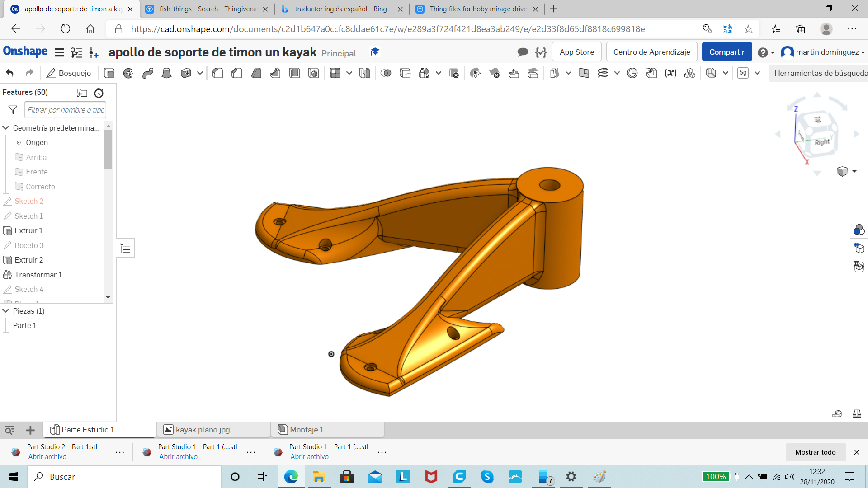Switch to the fish-things Thingiverse browser tab

[208, 9]
